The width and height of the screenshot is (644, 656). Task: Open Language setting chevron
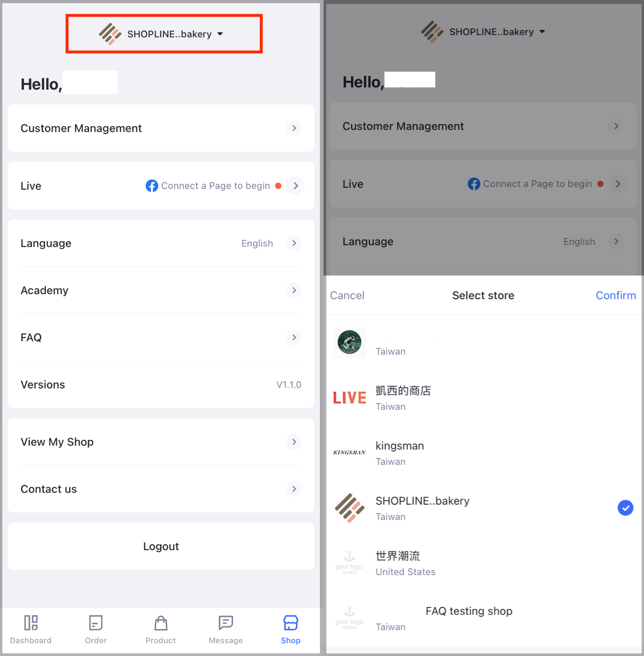point(294,243)
